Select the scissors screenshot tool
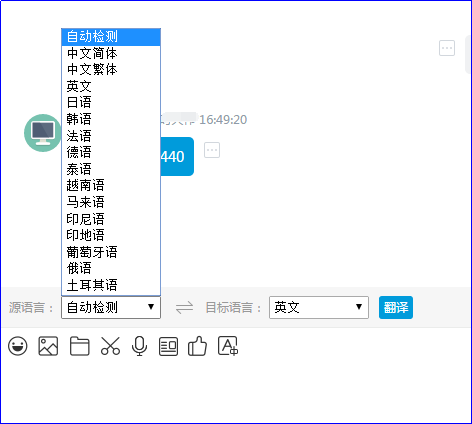Viewport: 472px width, 424px height. pyautogui.click(x=110, y=346)
